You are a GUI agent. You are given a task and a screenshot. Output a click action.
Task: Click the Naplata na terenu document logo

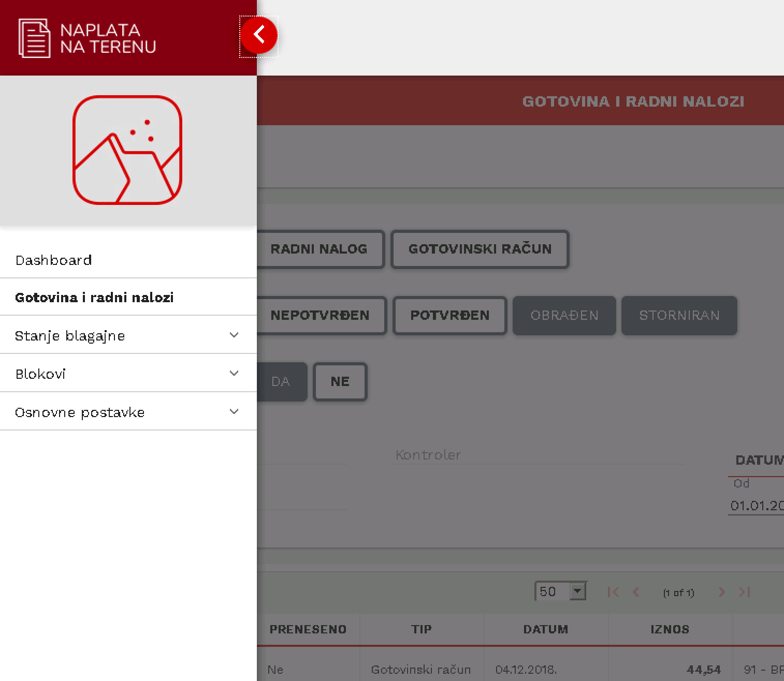[34, 38]
